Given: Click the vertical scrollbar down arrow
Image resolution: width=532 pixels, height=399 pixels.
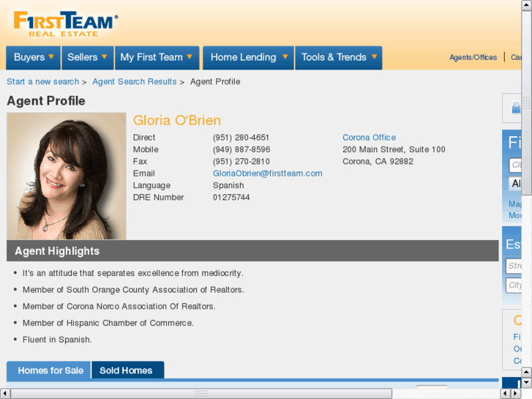Looking at the screenshot, I should coord(526,383).
